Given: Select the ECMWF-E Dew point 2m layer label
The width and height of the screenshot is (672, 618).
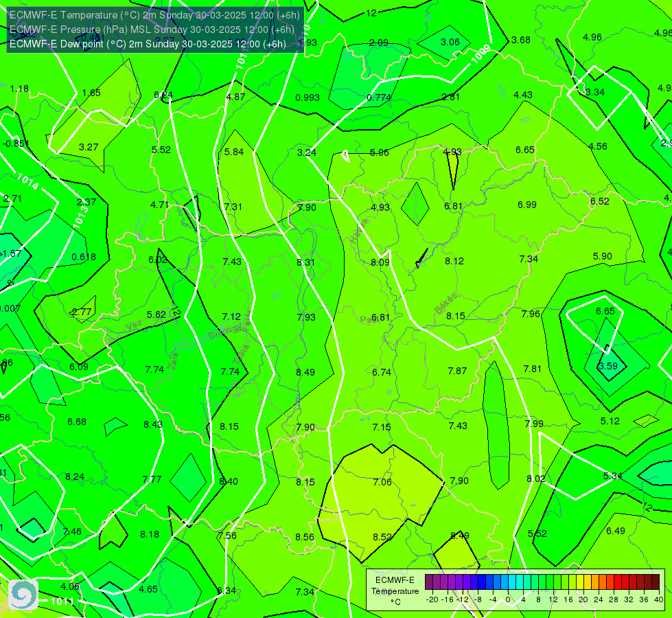Looking at the screenshot, I should pos(148,44).
